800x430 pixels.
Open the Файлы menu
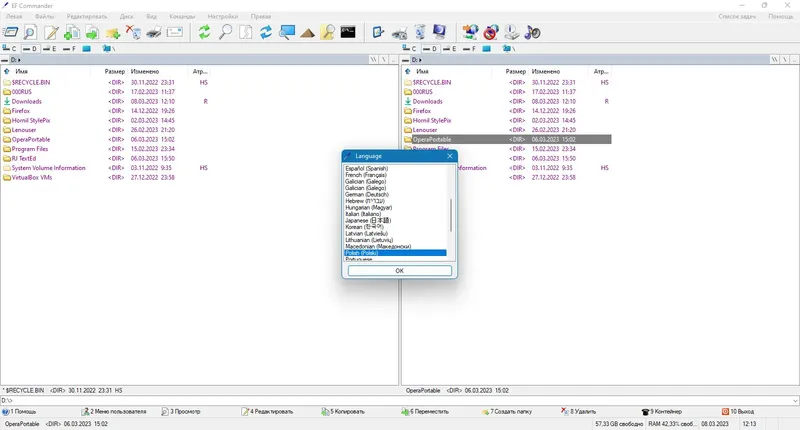(x=44, y=16)
